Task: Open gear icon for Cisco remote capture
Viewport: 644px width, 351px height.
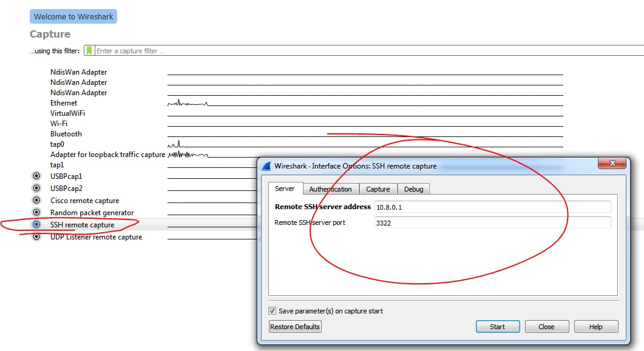Action: point(36,200)
